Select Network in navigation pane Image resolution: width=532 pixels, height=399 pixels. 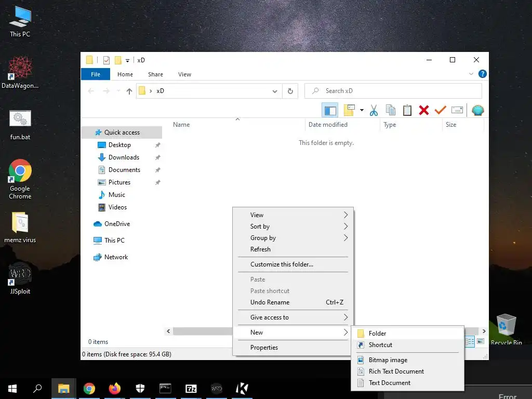click(x=116, y=257)
